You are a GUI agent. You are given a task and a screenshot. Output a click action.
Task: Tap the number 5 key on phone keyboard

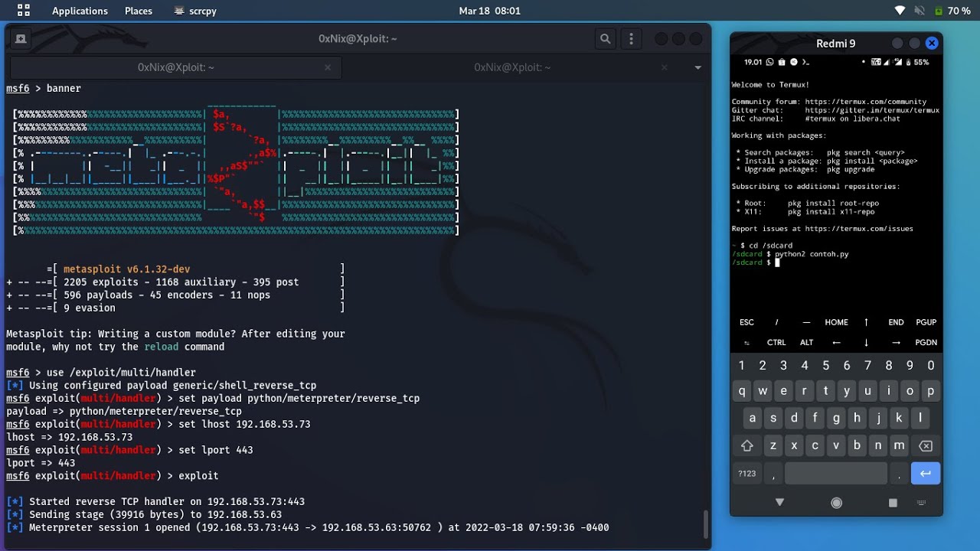(825, 366)
